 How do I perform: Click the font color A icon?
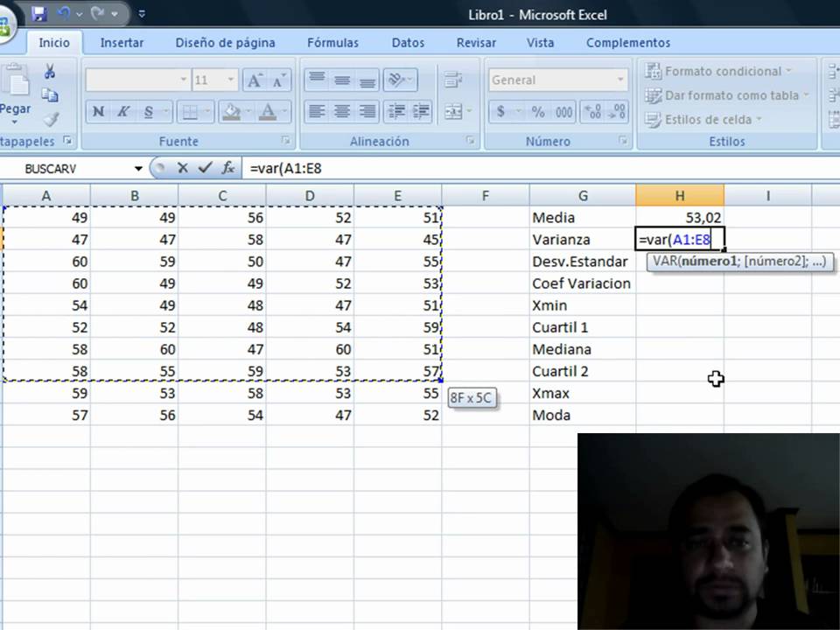(x=268, y=111)
